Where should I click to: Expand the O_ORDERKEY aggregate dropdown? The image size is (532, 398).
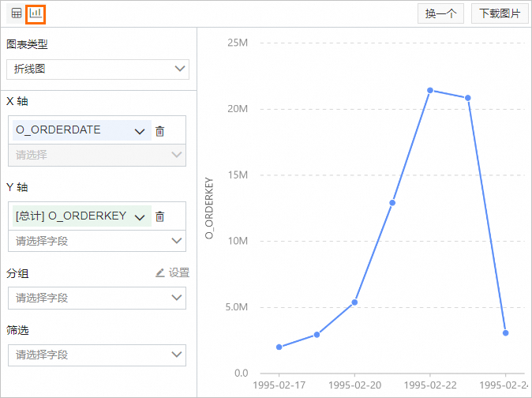tap(140, 216)
